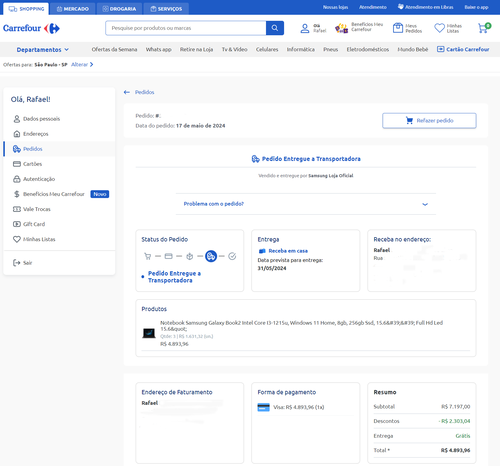Click the Sair logout icon

pyautogui.click(x=16, y=263)
